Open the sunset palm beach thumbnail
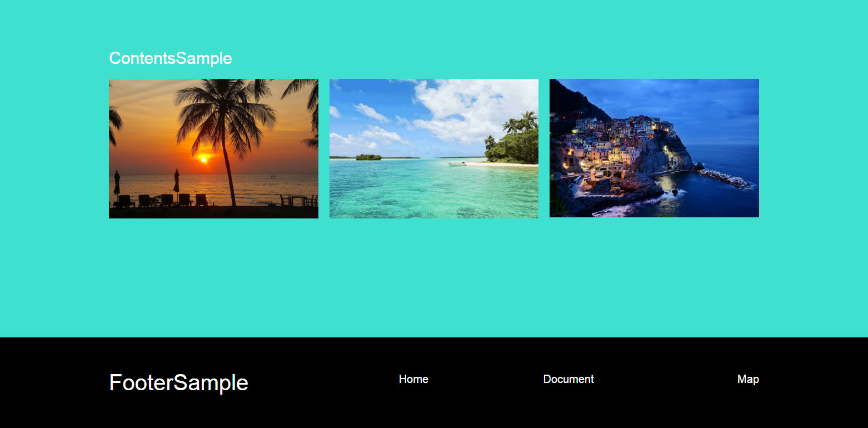This screenshot has width=868, height=428. click(213, 148)
